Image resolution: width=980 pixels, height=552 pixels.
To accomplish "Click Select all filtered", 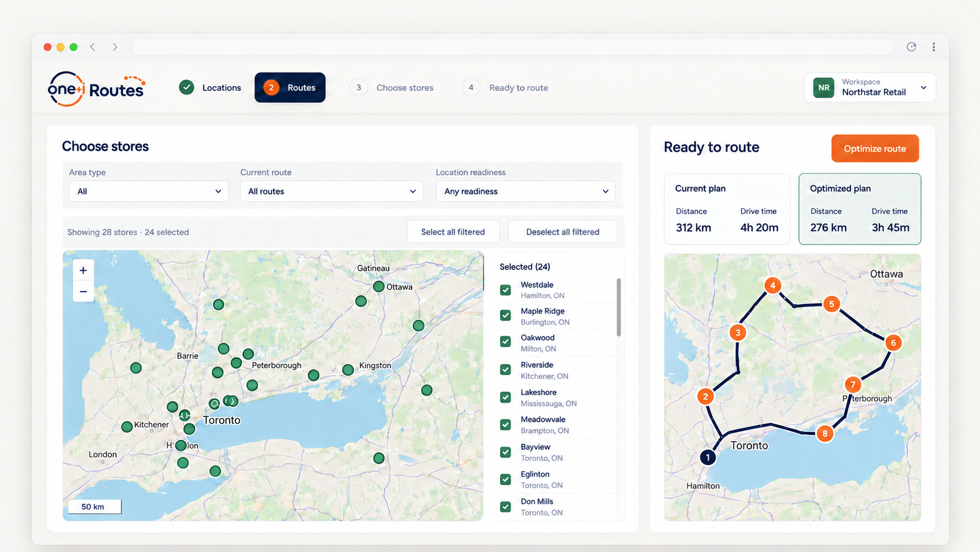I will tap(453, 232).
